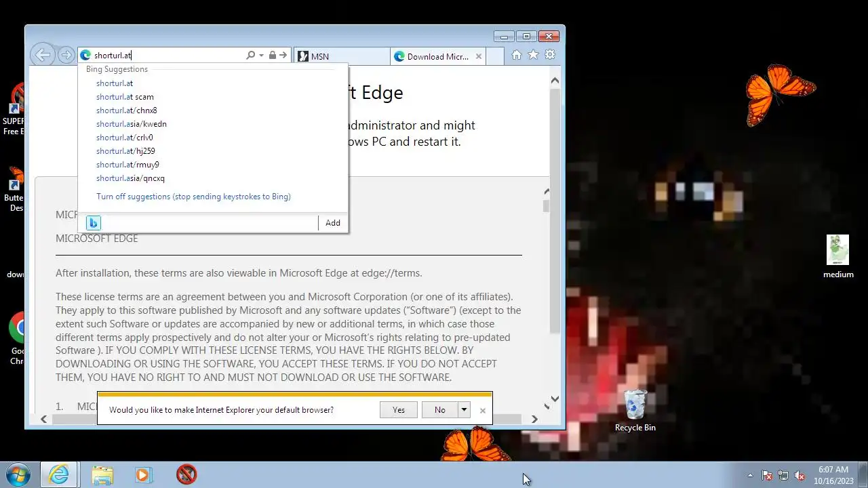Screen dimensions: 868x488
Task: Click the Add search provider button
Action: [x=333, y=223]
